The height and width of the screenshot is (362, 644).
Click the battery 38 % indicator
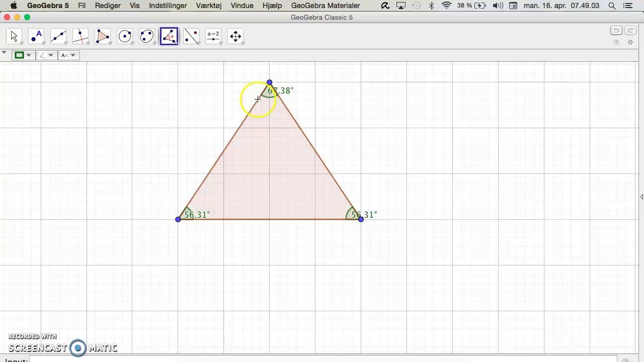point(472,6)
